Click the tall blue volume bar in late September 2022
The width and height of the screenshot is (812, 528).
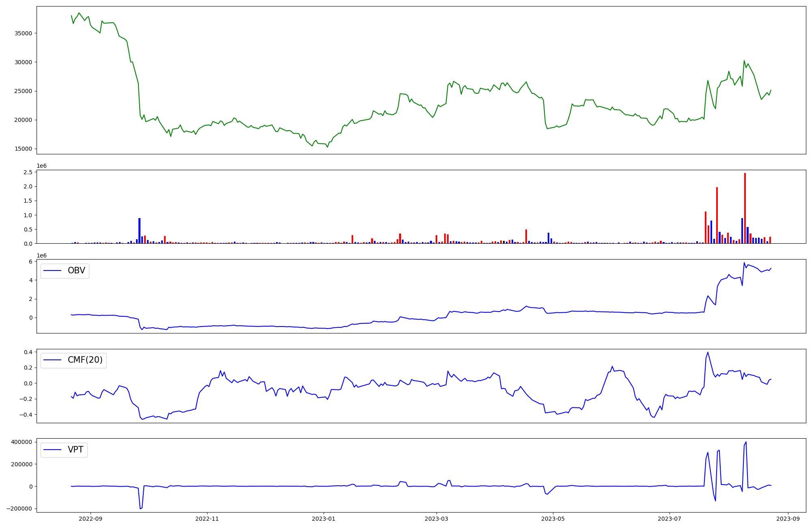point(139,231)
